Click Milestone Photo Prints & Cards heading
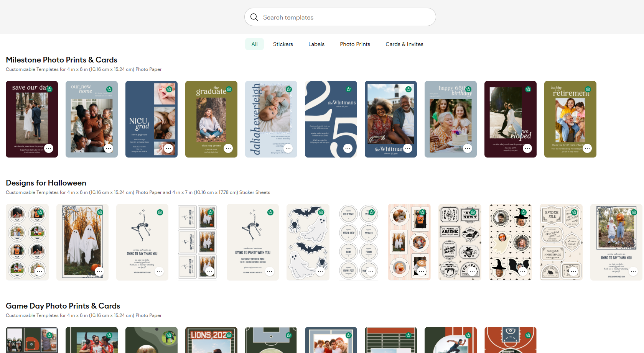 tap(61, 60)
